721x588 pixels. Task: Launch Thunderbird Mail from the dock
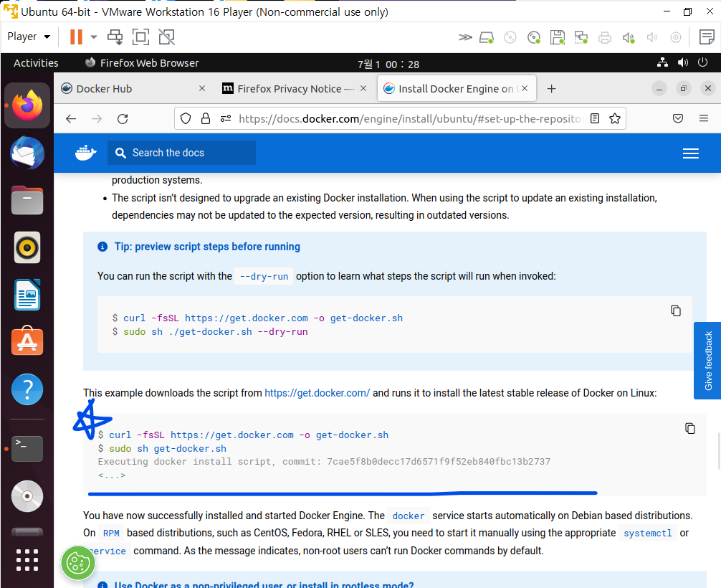[27, 153]
